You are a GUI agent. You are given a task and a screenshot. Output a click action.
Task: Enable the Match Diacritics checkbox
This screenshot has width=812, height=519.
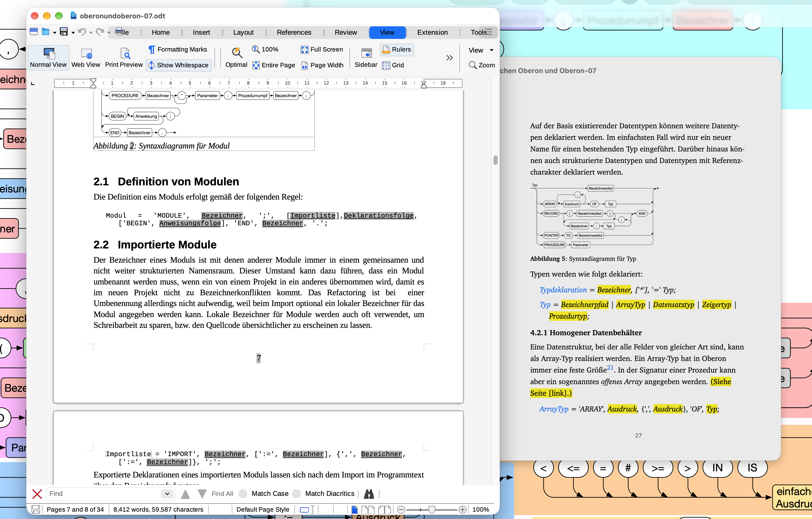296,494
